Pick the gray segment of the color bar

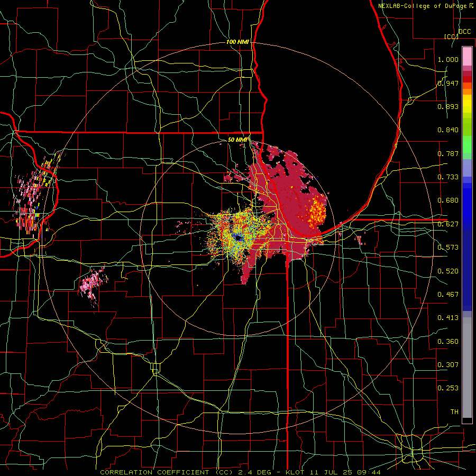[x=467, y=368]
